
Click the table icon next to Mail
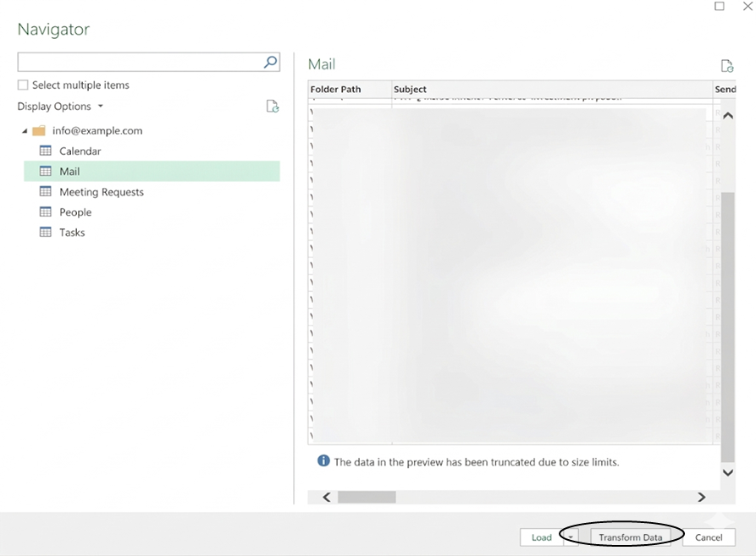tap(46, 171)
